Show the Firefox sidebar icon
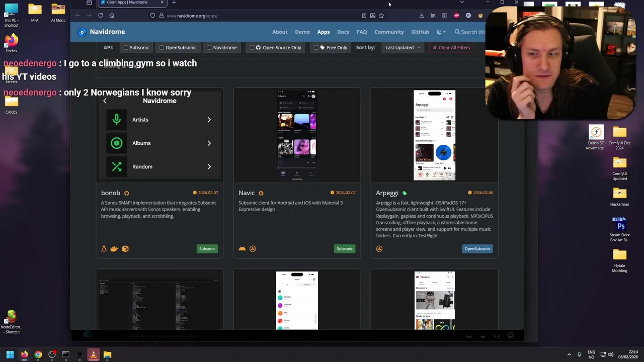Screen dimensions: 644x362 pos(444,16)
